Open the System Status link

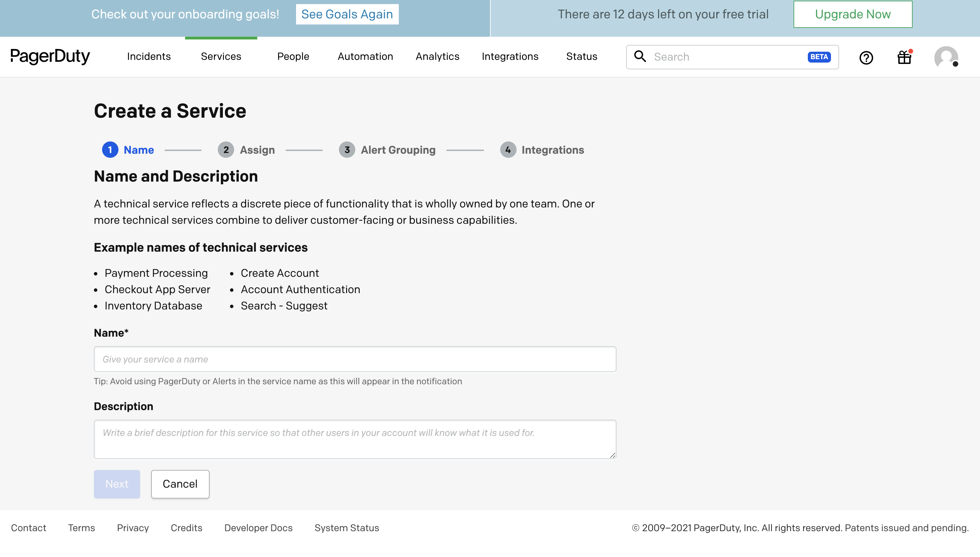[347, 528]
